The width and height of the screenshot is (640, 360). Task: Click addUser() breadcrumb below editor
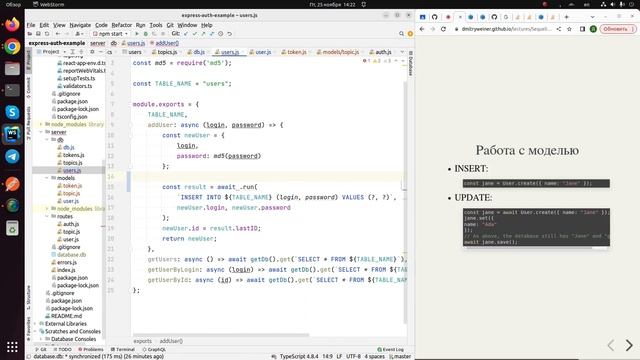click(x=171, y=341)
